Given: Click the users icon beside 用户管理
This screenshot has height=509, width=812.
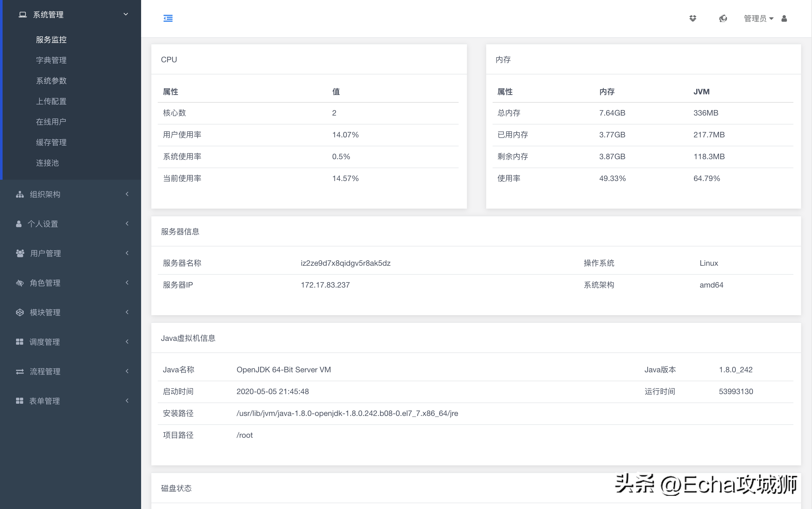Looking at the screenshot, I should (20, 253).
